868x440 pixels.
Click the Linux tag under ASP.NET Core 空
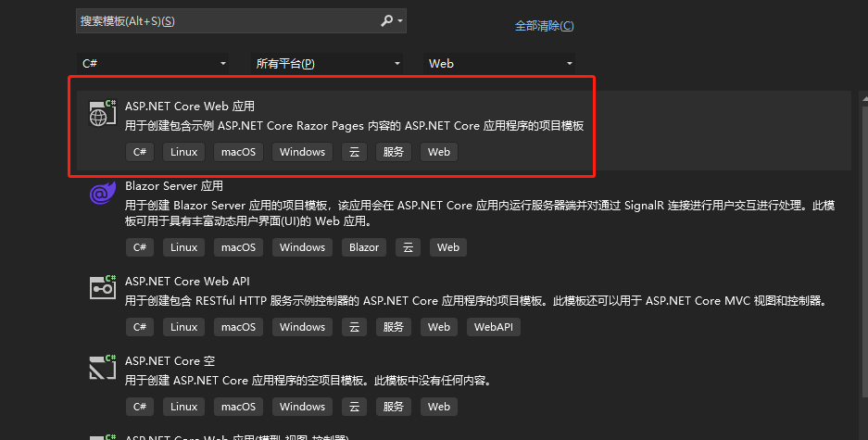tap(183, 407)
